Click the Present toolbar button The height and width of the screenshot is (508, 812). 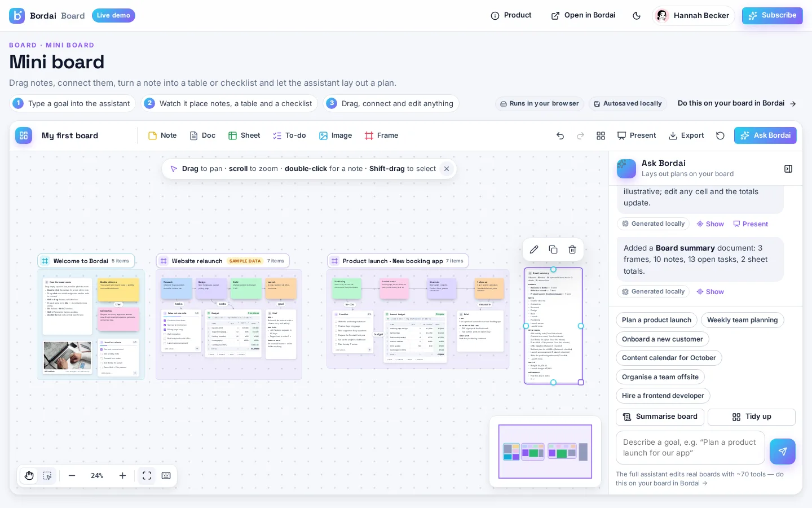[x=637, y=135]
